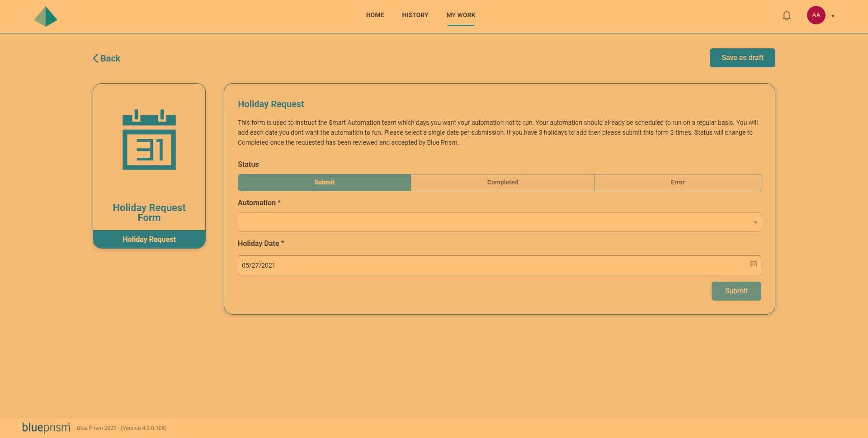Go to the HOME tab
868x438 pixels.
click(375, 15)
